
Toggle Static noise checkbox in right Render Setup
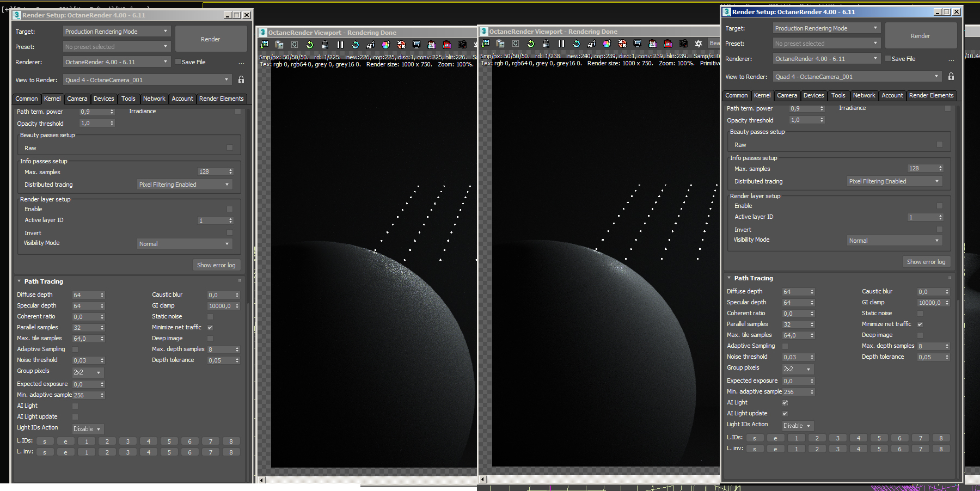pyautogui.click(x=920, y=314)
